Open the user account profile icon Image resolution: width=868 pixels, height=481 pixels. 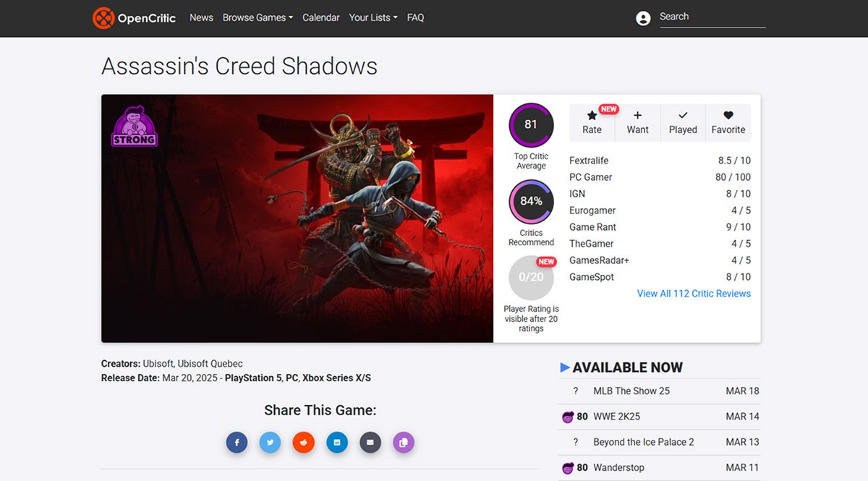click(x=643, y=19)
